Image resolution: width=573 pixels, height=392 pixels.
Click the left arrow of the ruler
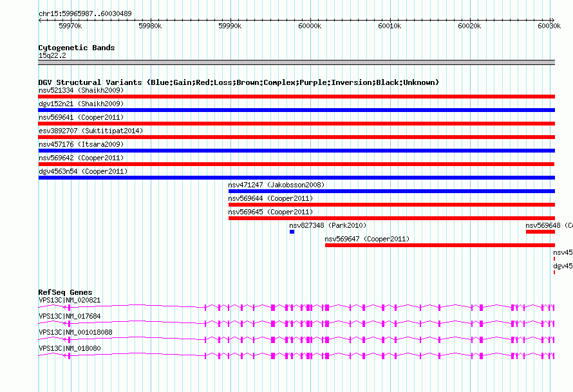pos(40,21)
